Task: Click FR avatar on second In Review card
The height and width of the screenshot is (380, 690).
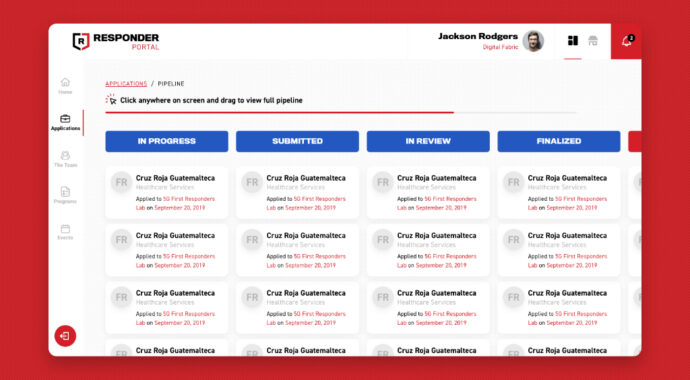Action: pos(383,240)
